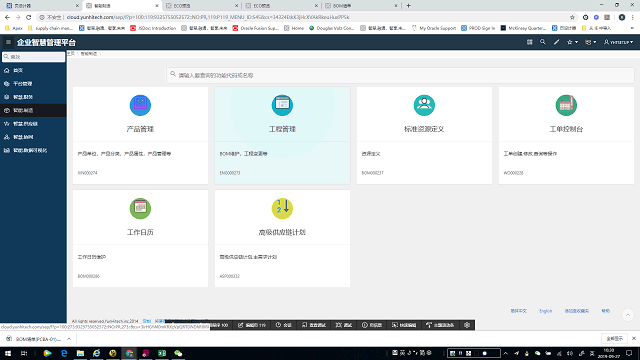
Task: Open the JSDoc Introduction bookmark
Action: tap(153, 28)
